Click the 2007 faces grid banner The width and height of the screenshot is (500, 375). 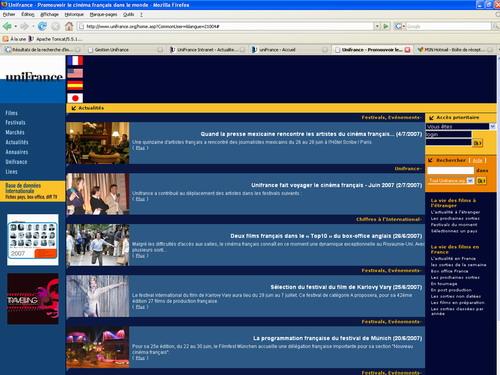pos(33,240)
